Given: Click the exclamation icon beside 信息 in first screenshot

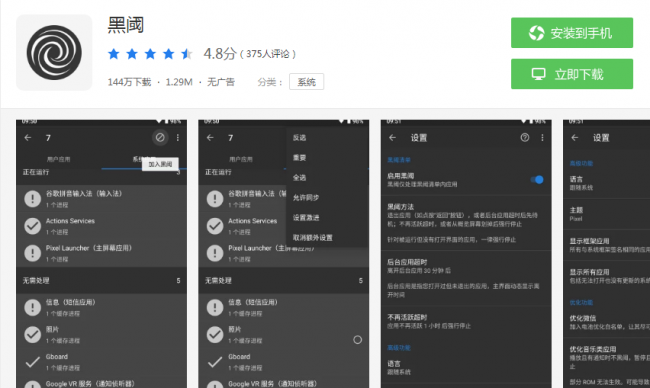Looking at the screenshot, I should [32, 307].
